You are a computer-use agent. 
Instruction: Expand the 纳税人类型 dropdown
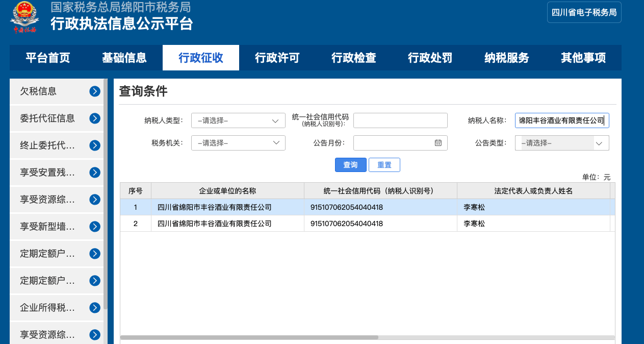point(238,121)
